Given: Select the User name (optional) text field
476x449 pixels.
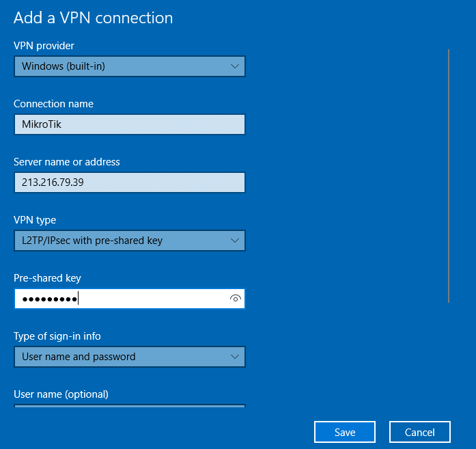Looking at the screenshot, I should point(129,406).
